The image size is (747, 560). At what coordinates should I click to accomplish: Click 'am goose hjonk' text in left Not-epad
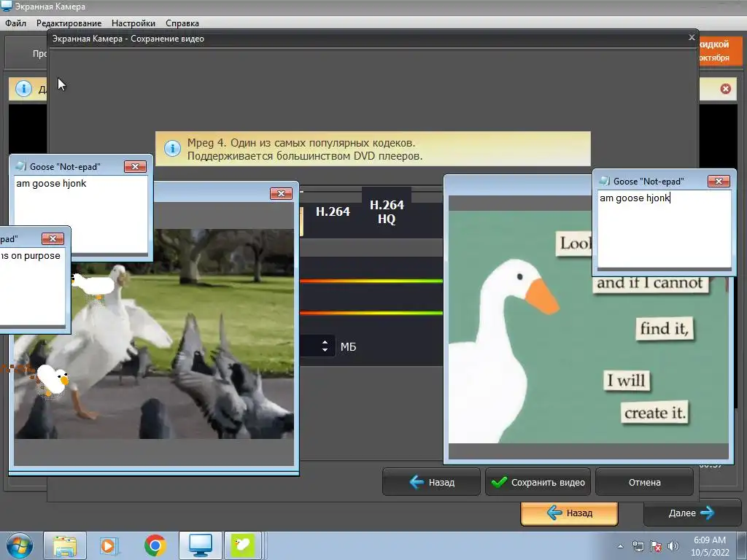point(51,183)
